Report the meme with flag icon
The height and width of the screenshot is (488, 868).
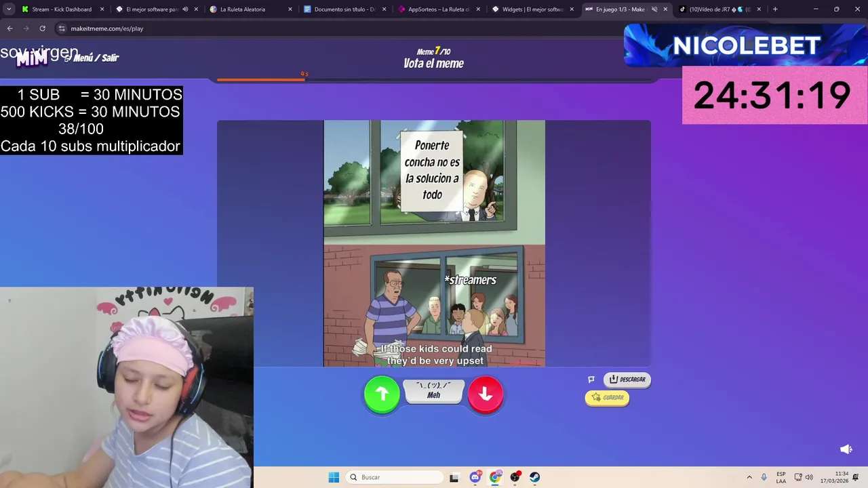tap(591, 380)
